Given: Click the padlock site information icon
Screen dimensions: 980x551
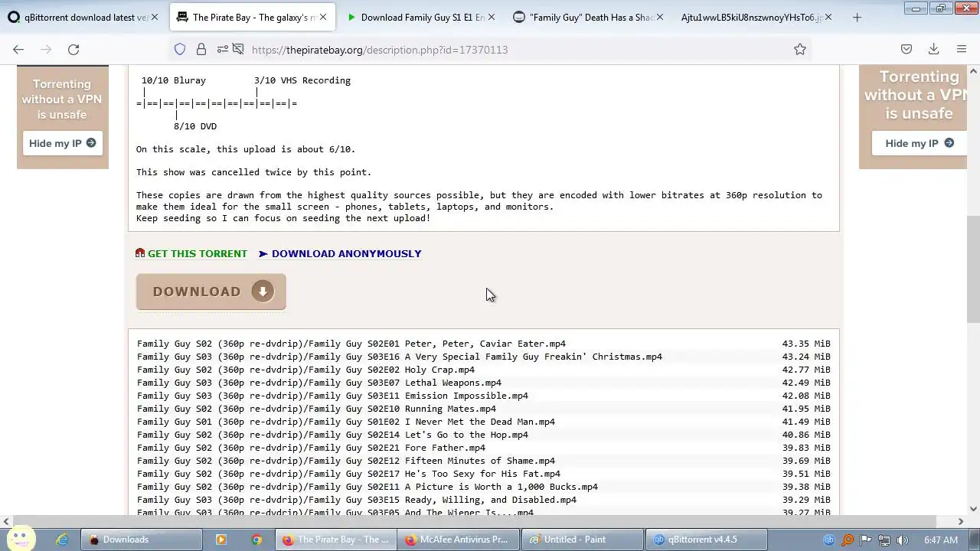Looking at the screenshot, I should 201,49.
